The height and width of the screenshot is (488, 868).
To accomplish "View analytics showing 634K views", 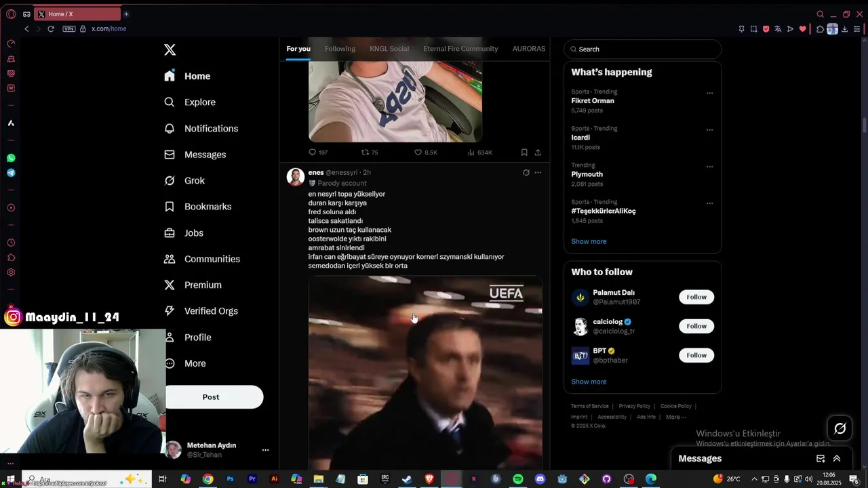I will coord(480,152).
